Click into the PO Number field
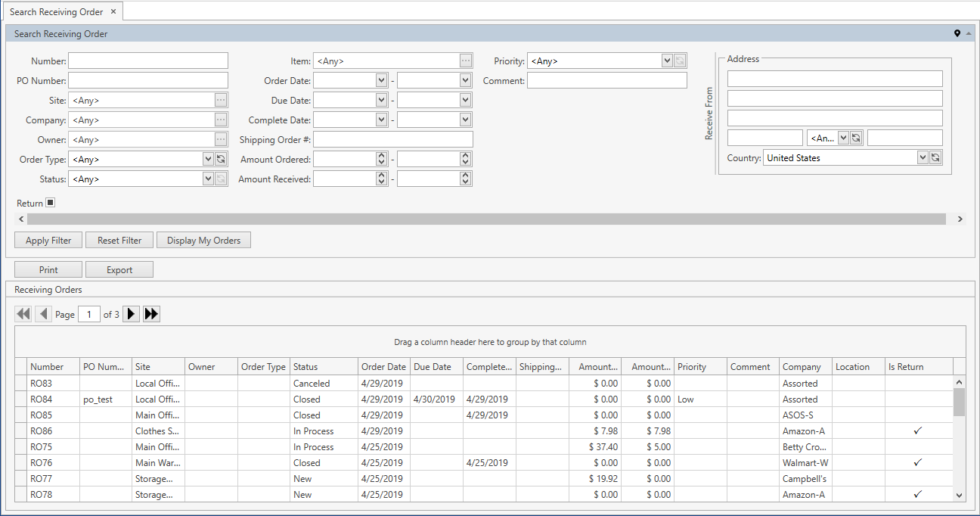 click(148, 80)
